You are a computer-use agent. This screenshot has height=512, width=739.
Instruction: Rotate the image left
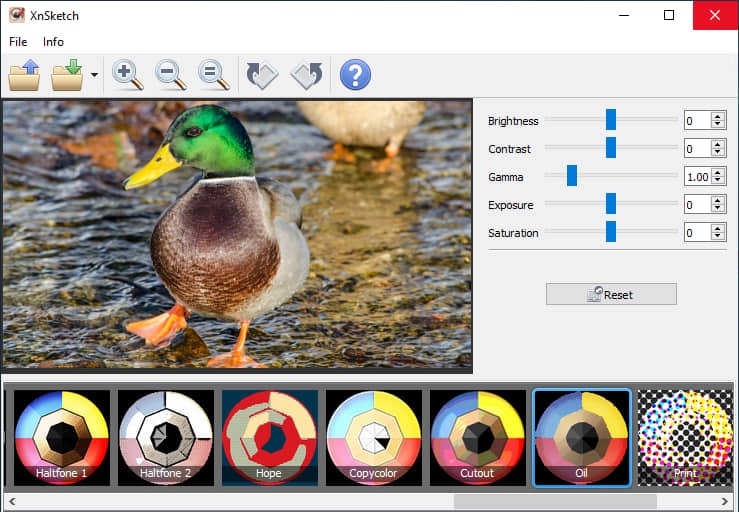263,75
